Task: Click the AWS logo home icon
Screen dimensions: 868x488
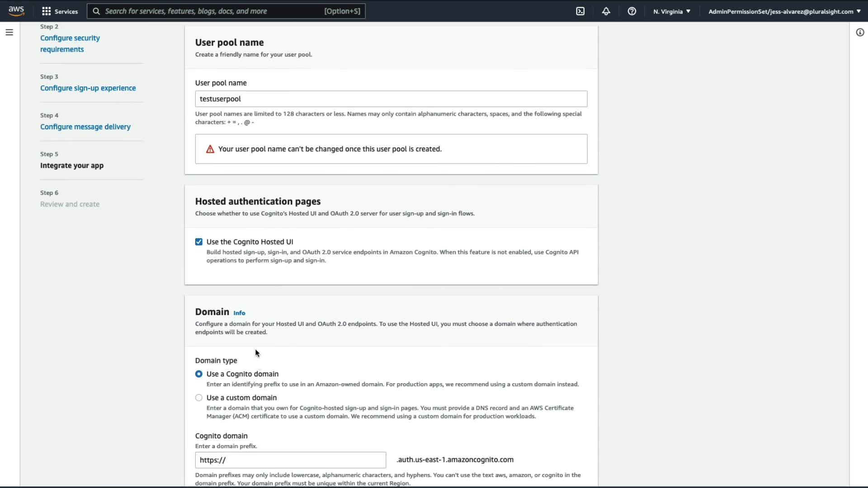Action: click(16, 11)
